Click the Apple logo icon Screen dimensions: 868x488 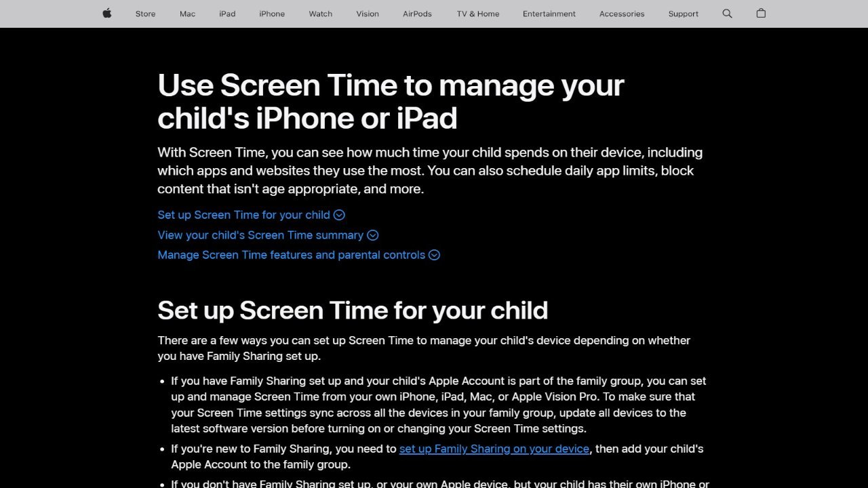[x=106, y=14]
